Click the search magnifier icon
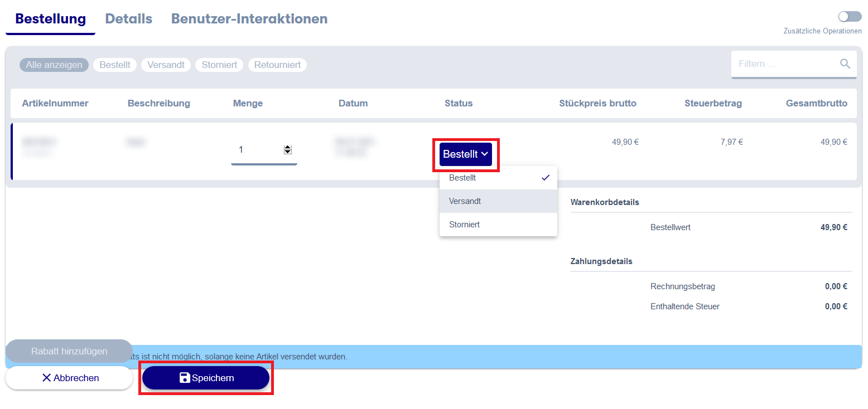The height and width of the screenshot is (409, 868). tap(845, 64)
